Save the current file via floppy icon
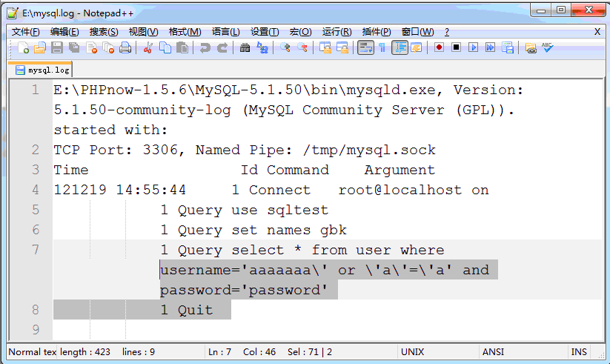Viewport: 610px width, 364px height. 57,48
